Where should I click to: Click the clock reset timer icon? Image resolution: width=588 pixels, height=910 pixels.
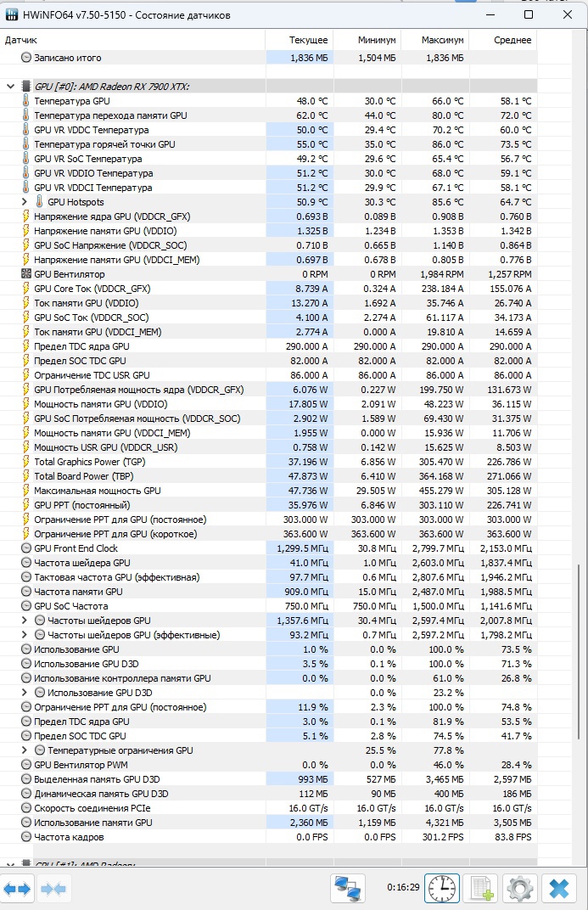pos(442,888)
